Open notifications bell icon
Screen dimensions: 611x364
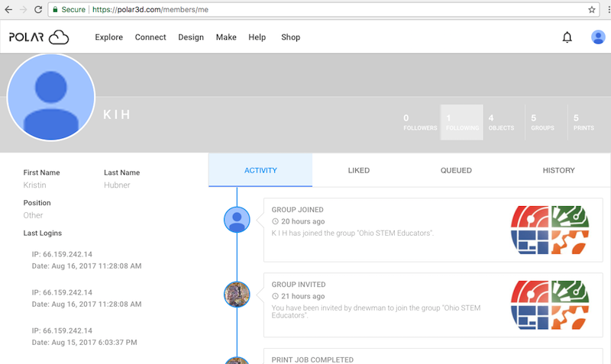[567, 37]
